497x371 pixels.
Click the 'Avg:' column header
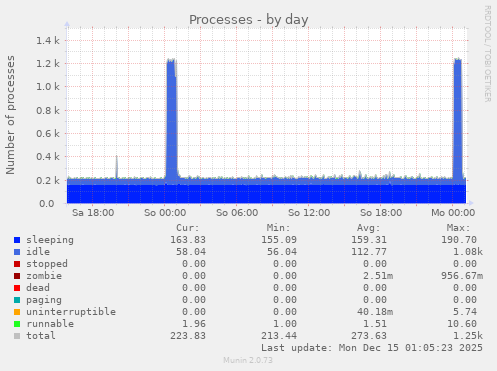(368, 228)
